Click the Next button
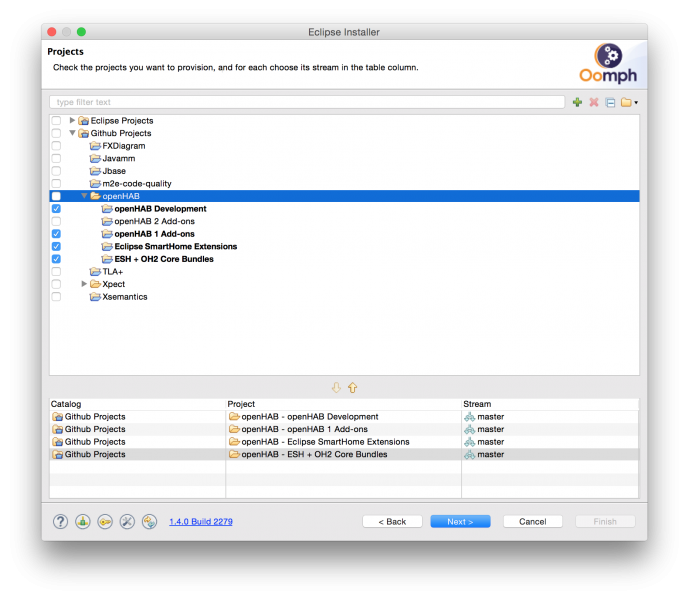The height and width of the screenshot is (600, 689). click(460, 521)
